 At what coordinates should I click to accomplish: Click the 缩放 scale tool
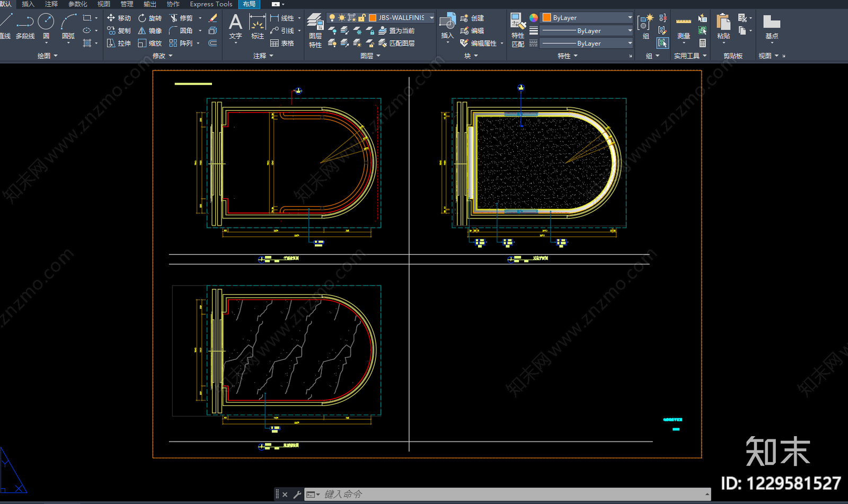[150, 43]
